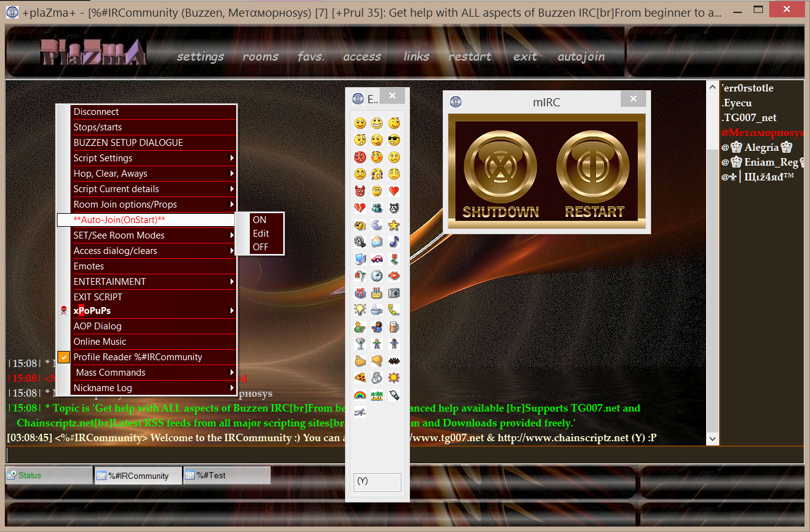Insert the crying face emoticon
Screen dimensions: 810x532
click(x=377, y=174)
